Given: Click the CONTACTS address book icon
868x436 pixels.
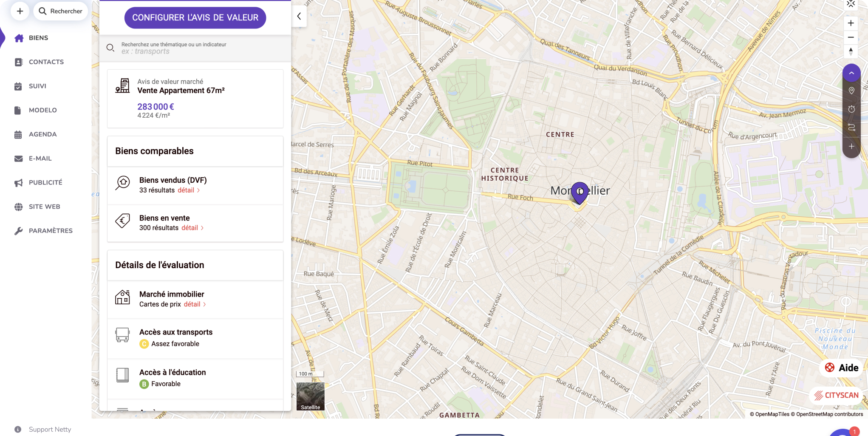Looking at the screenshot, I should pyautogui.click(x=18, y=62).
